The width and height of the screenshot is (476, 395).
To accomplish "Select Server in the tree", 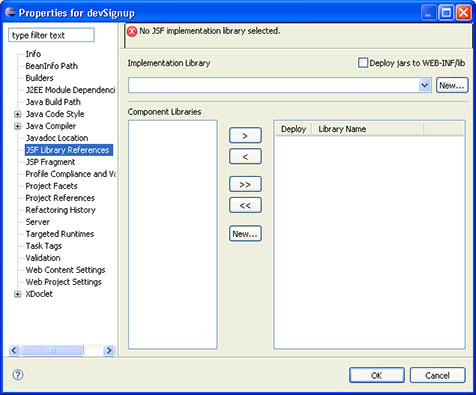I will click(37, 222).
